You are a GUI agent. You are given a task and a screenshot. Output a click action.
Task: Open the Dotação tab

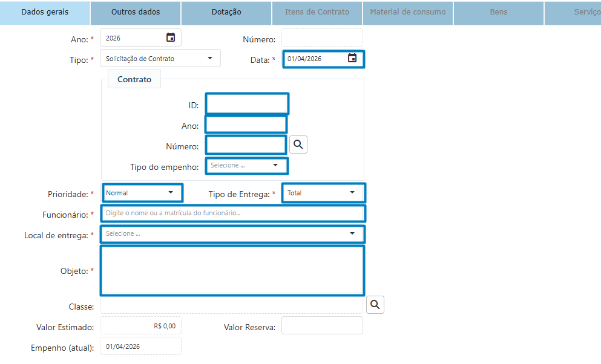click(226, 12)
